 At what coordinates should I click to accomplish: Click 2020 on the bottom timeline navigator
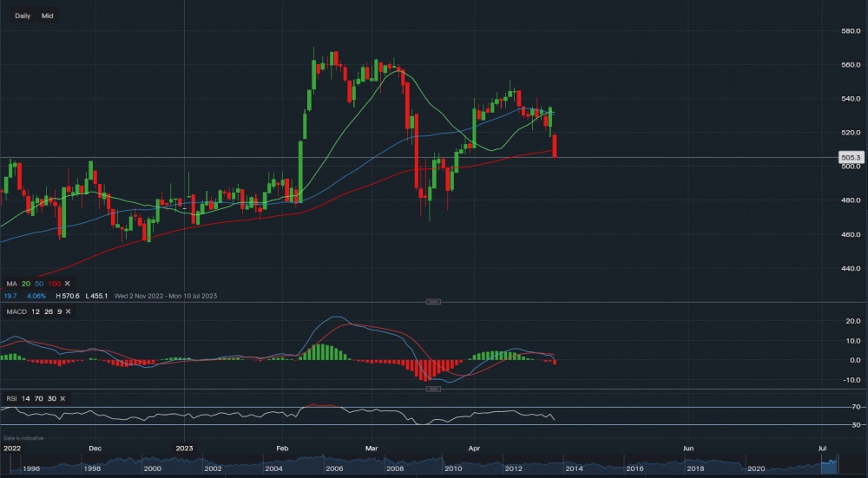(755, 468)
